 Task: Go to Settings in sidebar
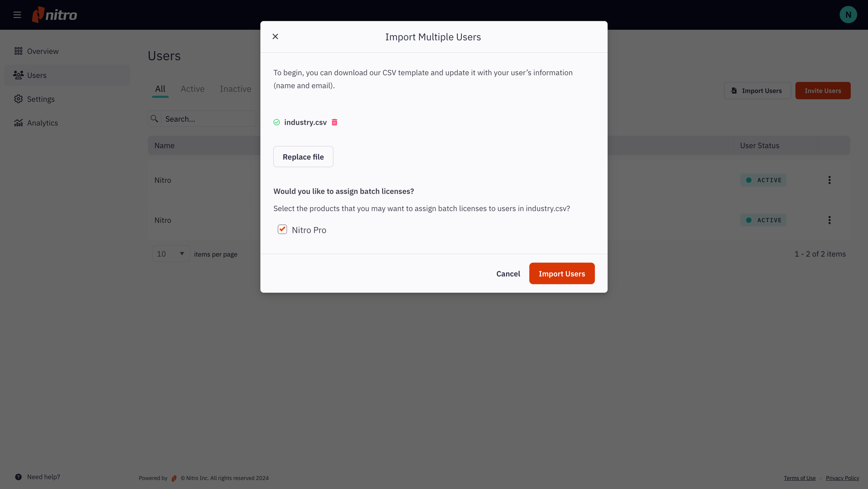pyautogui.click(x=41, y=99)
